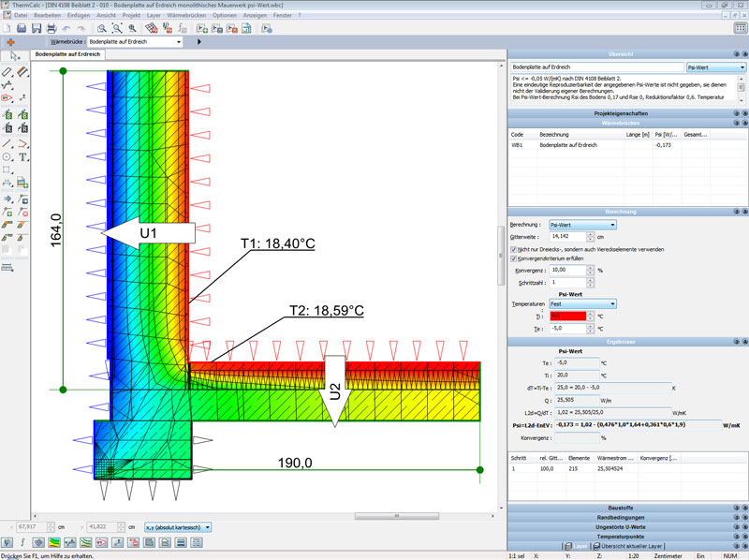
Task: Click the Redo arrow icon
Action: click(x=81, y=29)
